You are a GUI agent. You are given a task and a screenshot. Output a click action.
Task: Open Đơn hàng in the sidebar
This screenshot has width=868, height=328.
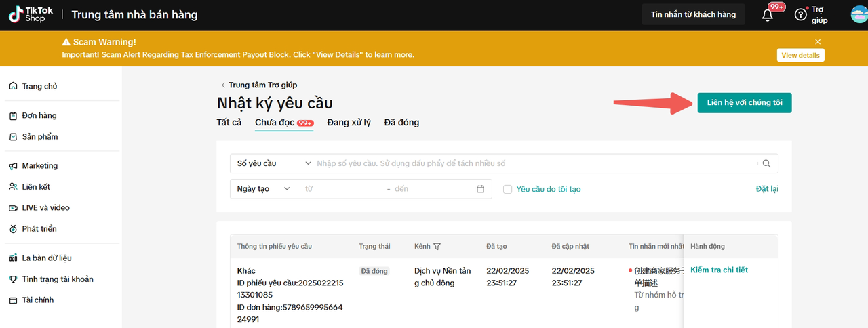tap(39, 116)
